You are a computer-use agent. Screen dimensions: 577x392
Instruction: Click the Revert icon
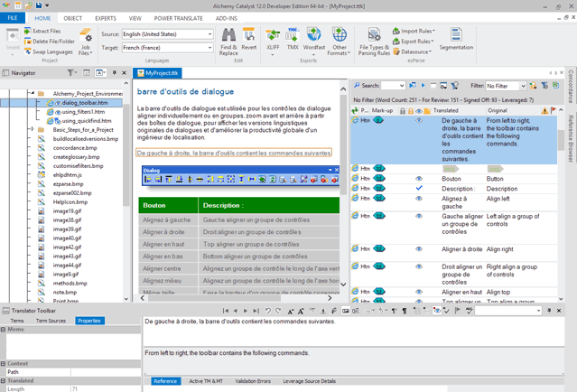tap(248, 36)
